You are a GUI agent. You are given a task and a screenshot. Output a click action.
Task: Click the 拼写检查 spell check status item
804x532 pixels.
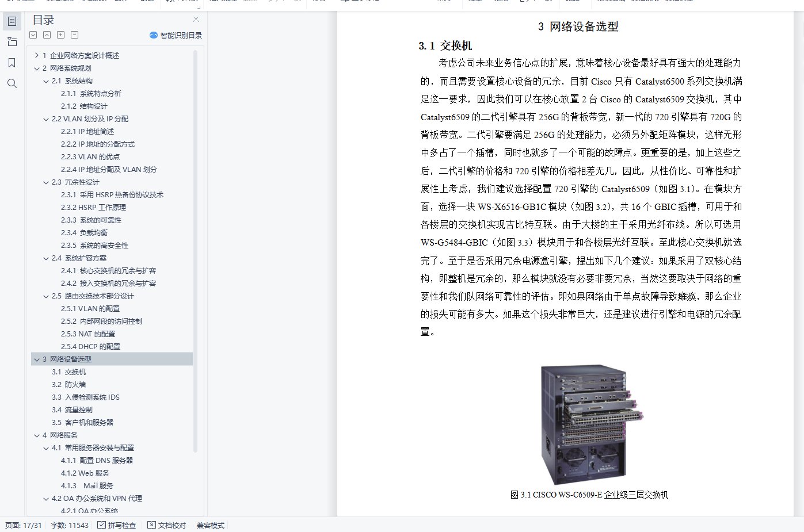[x=117, y=525]
